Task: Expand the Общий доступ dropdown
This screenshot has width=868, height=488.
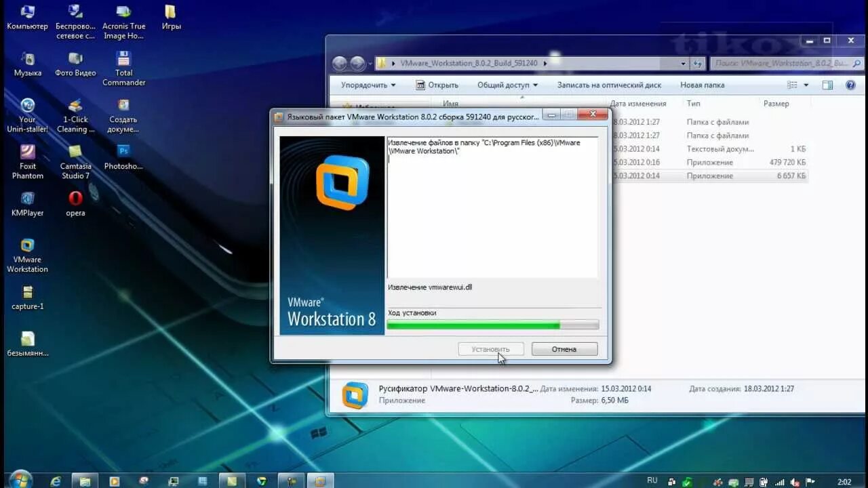Action: (x=507, y=85)
